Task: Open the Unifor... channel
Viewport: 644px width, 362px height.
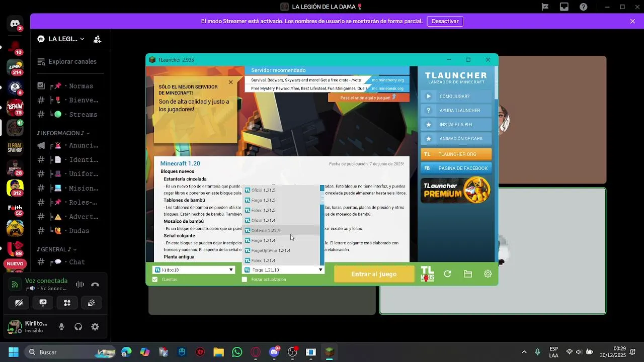Action: (x=70, y=174)
